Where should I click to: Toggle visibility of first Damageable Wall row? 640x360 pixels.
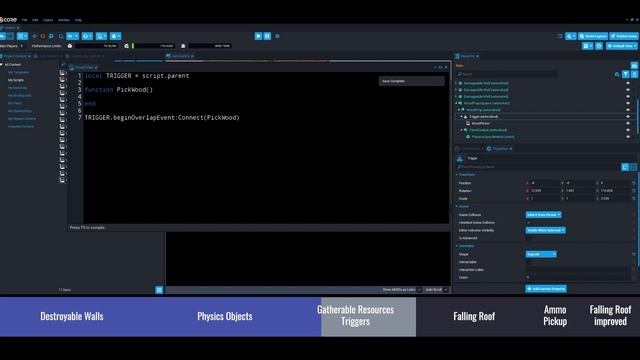(x=628, y=83)
